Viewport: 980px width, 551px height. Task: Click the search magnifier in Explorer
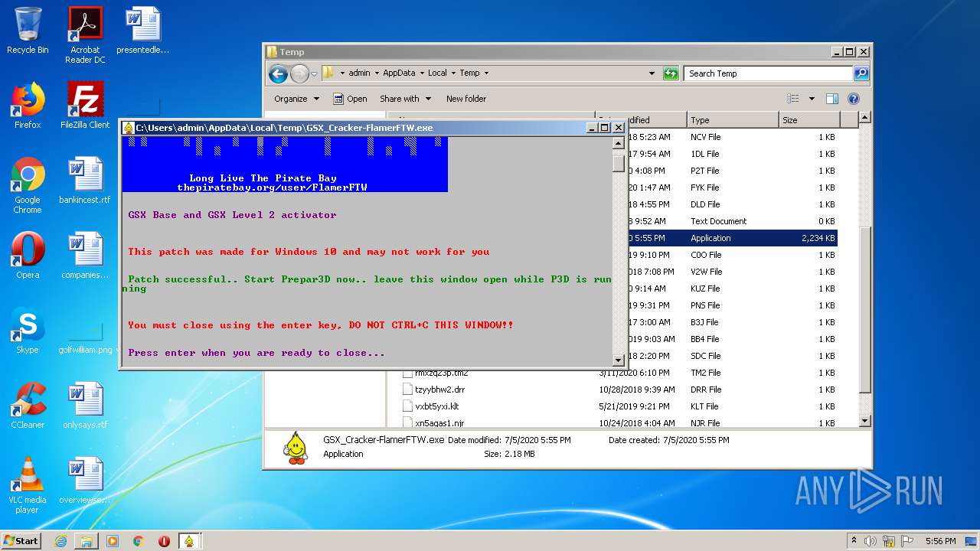(861, 73)
